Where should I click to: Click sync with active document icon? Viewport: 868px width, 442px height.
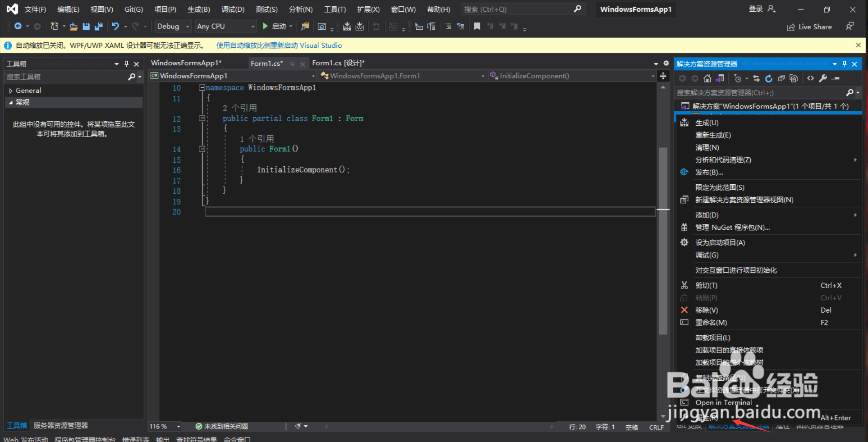click(756, 78)
